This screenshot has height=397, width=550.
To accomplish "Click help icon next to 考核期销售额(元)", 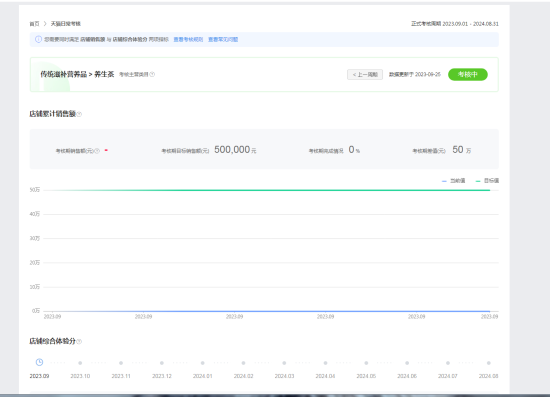I will 97,151.
